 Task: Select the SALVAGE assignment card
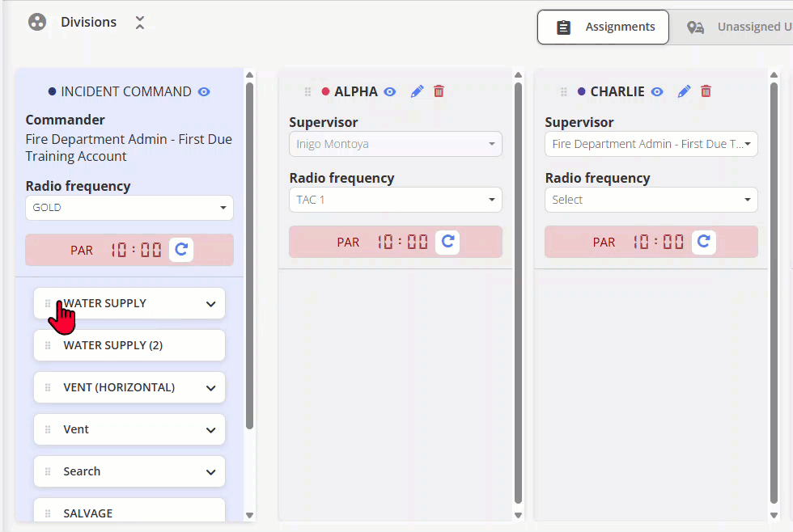(x=129, y=510)
